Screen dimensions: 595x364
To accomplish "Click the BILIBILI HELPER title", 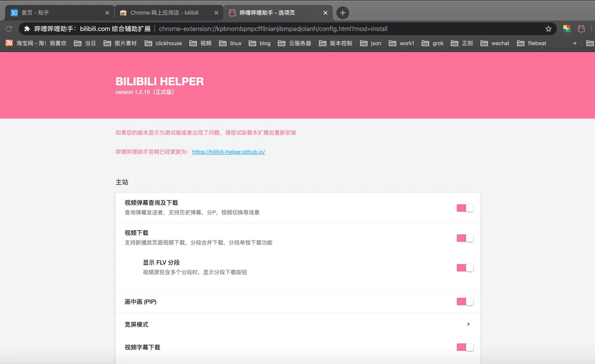I will [x=160, y=81].
